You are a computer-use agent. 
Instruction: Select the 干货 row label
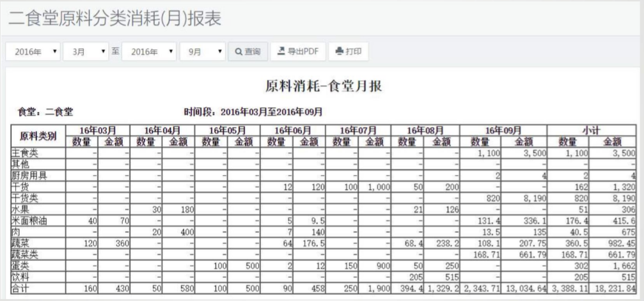coord(20,187)
